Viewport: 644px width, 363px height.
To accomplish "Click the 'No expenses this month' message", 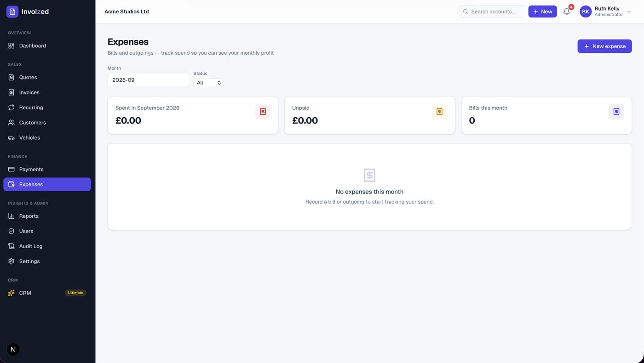I will 369,192.
